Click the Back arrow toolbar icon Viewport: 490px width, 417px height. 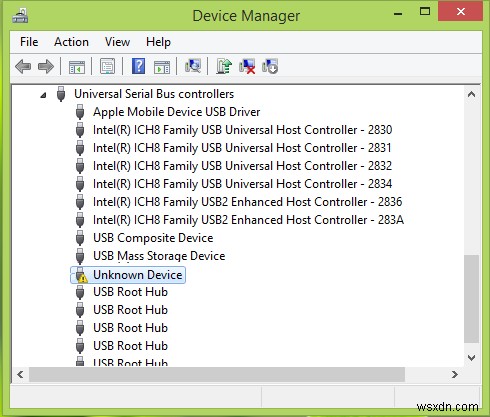(23, 67)
